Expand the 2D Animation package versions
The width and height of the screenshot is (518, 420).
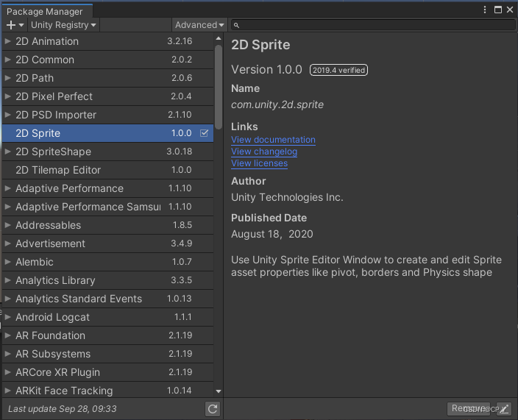(x=7, y=41)
